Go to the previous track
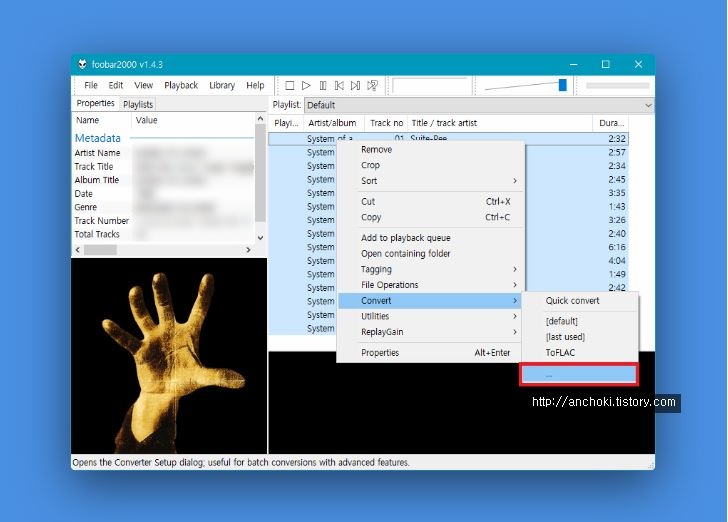This screenshot has width=728, height=522. [x=339, y=85]
